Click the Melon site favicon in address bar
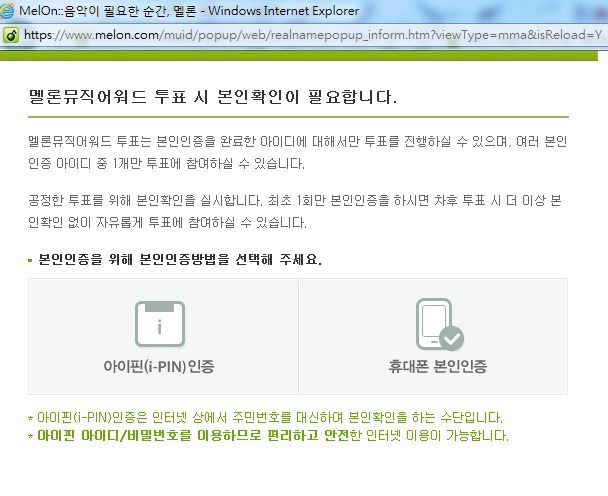 pyautogui.click(x=11, y=35)
